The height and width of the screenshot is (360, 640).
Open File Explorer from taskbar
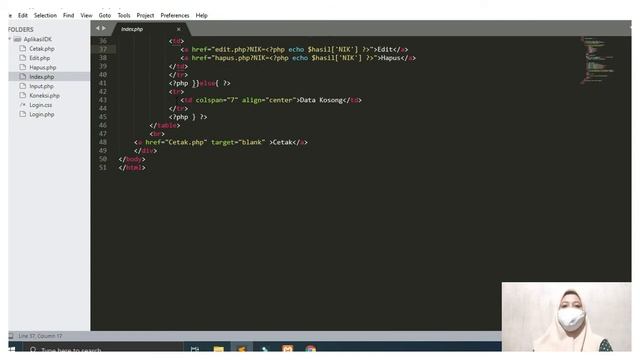tap(218, 349)
